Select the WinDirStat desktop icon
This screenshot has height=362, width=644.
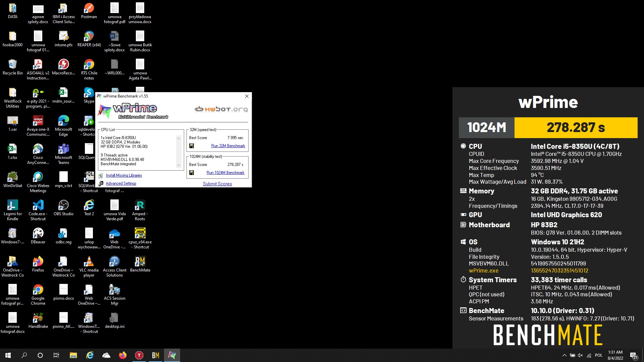13,180
